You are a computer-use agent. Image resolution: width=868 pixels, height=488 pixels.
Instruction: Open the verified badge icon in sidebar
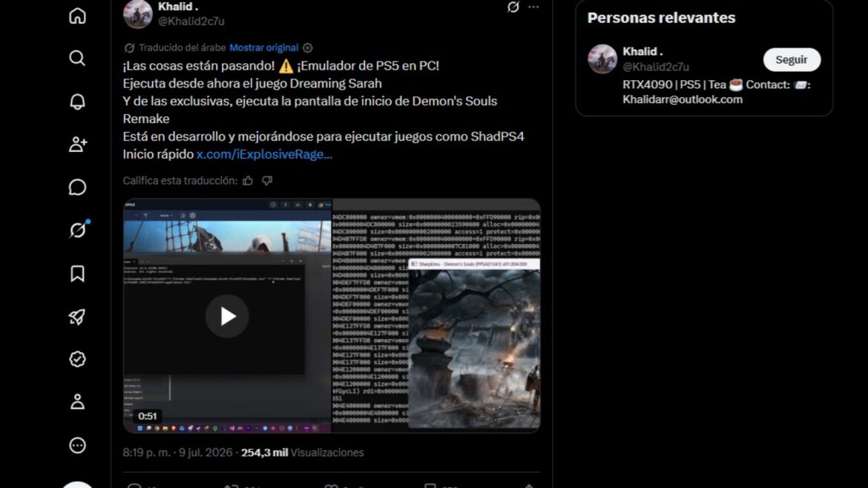coord(77,359)
